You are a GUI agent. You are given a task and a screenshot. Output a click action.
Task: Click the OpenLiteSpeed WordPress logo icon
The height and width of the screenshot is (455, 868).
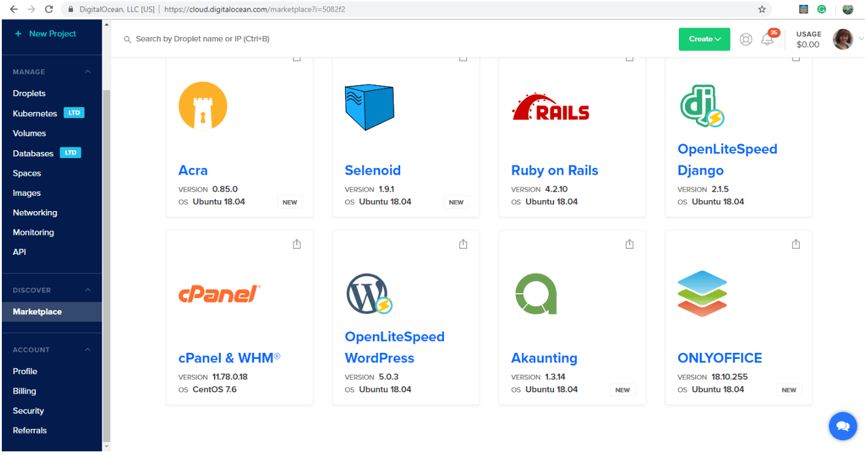[369, 294]
